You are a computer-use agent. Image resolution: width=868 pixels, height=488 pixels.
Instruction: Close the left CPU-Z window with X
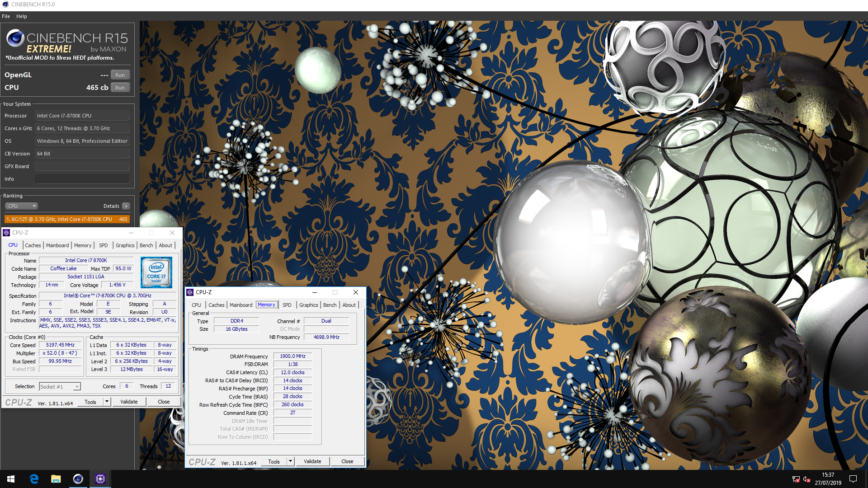(x=172, y=233)
